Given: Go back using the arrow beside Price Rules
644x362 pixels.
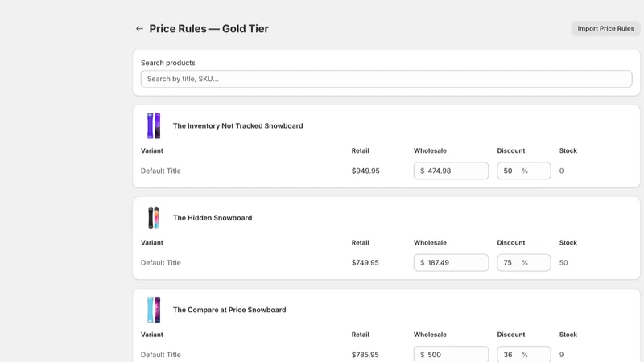Looking at the screenshot, I should pyautogui.click(x=139, y=29).
